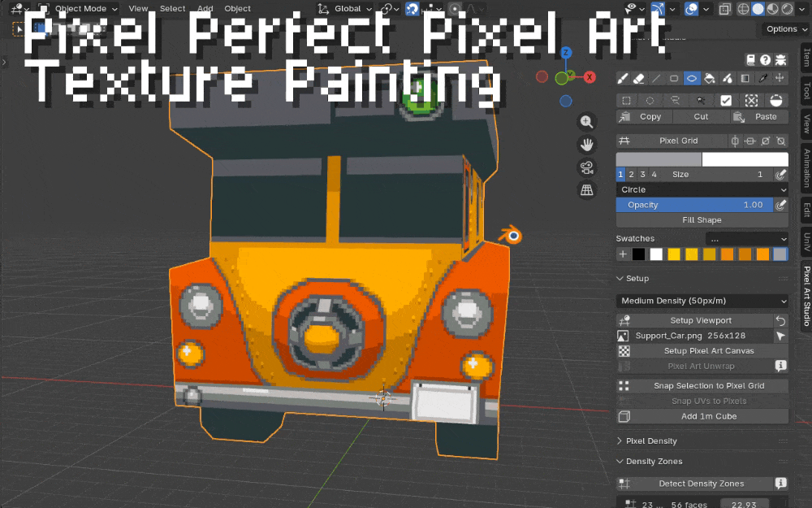The width and height of the screenshot is (812, 508).
Task: Click the bug report icon
Action: pos(780,59)
